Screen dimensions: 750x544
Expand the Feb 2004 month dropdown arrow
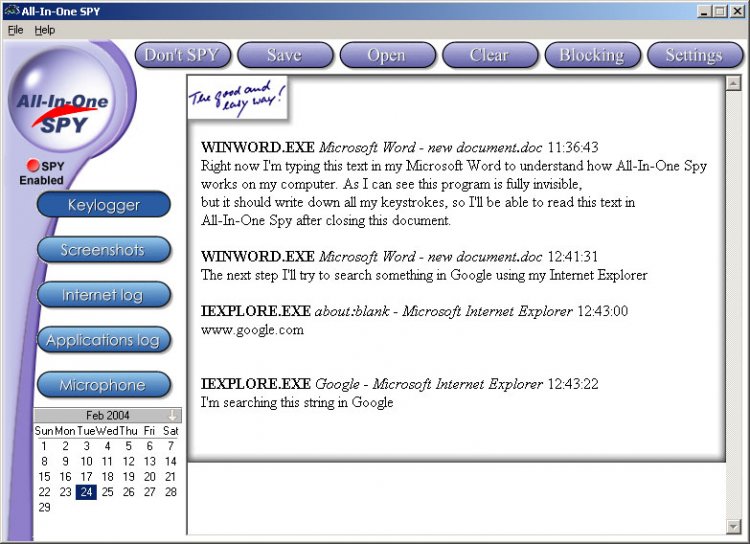click(172, 415)
